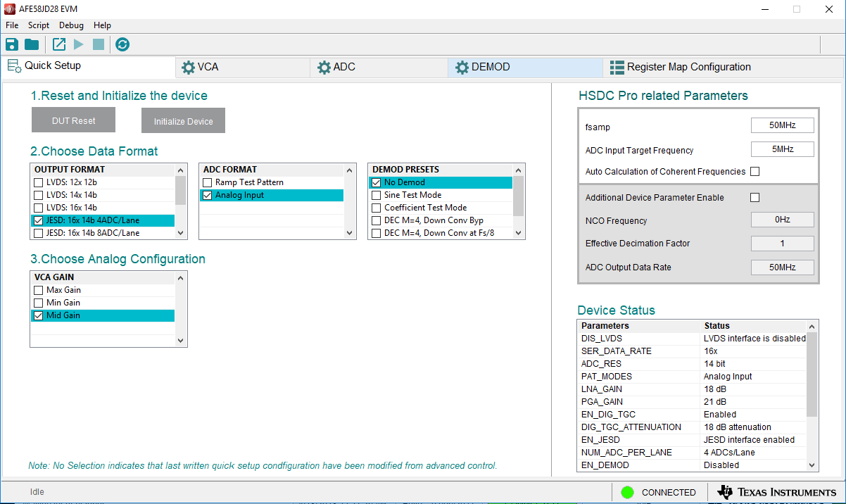The height and width of the screenshot is (504, 846).
Task: Click the AFE58JD28 EVM app icon
Action: pos(10,9)
